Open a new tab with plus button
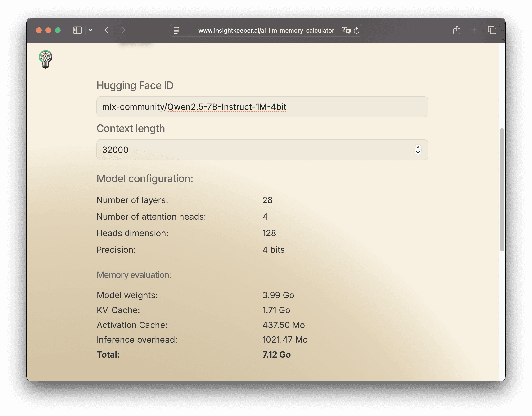 click(x=474, y=30)
